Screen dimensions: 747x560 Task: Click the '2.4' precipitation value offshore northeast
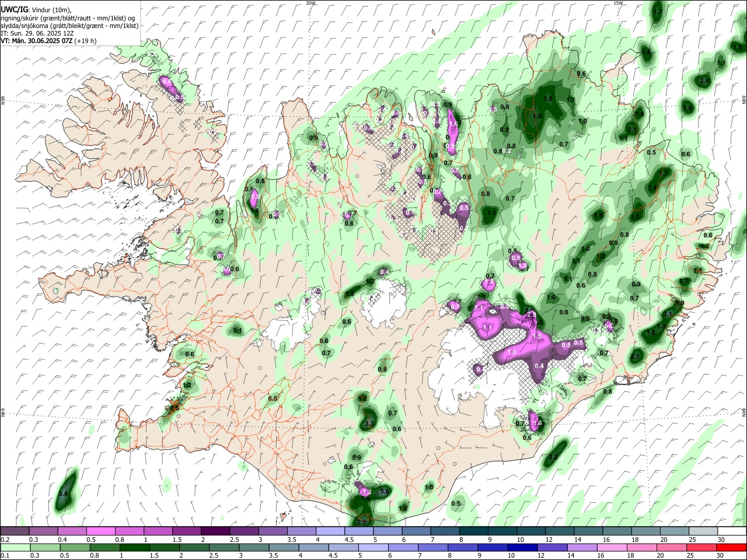704,80
